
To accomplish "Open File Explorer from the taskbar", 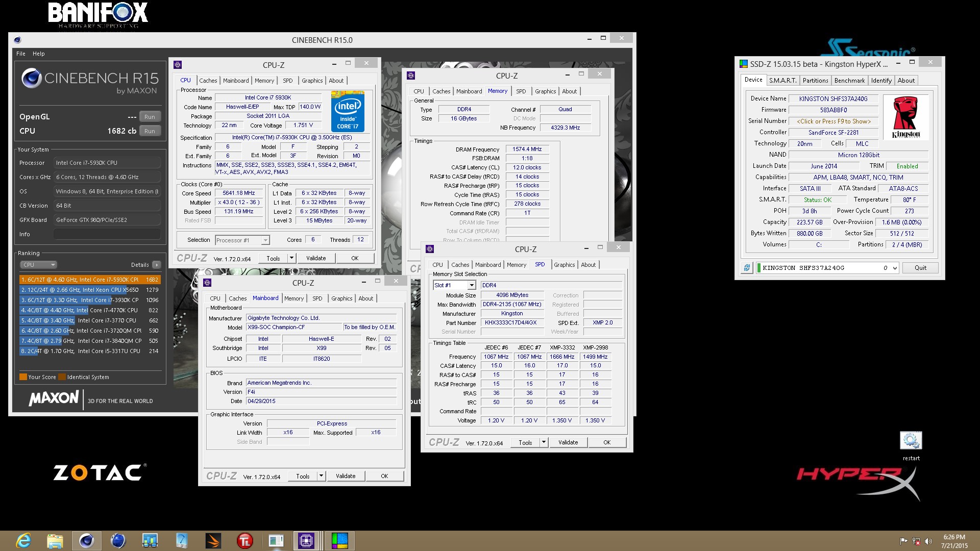I will (x=55, y=540).
